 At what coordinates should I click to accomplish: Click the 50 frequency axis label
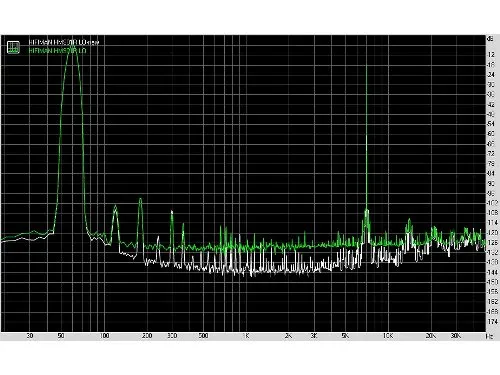[x=61, y=336]
